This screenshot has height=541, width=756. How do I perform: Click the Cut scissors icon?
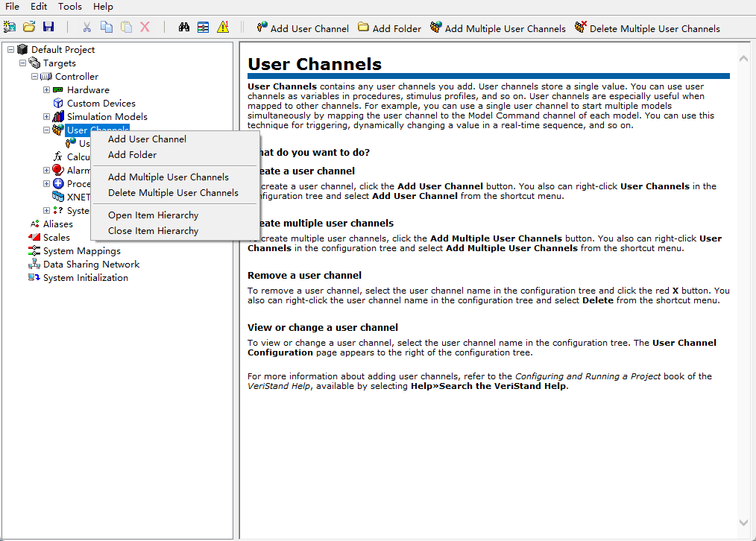(86, 27)
